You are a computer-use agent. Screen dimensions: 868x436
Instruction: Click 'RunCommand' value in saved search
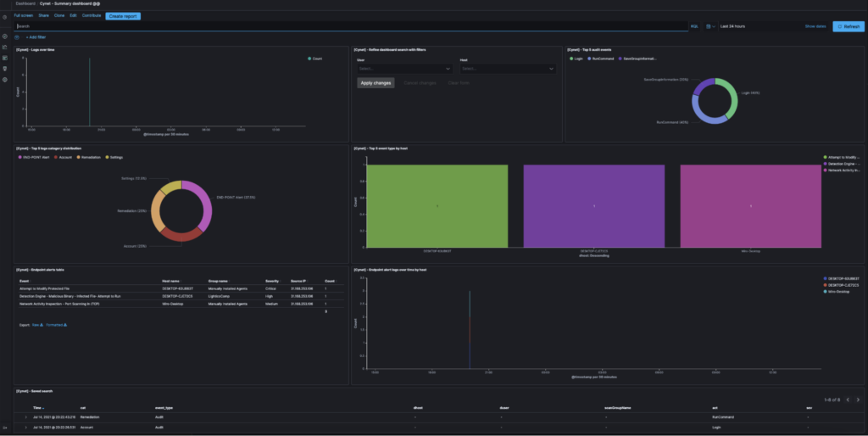[723, 417]
